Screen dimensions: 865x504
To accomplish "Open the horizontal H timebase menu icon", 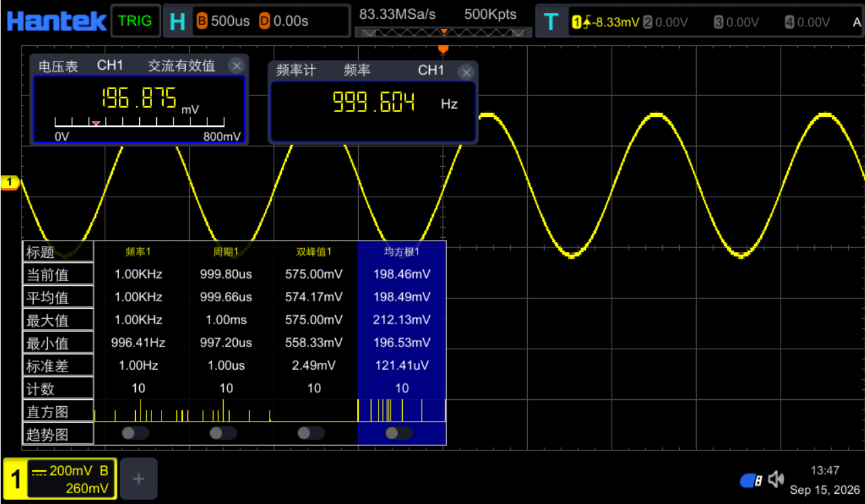I will 177,22.
